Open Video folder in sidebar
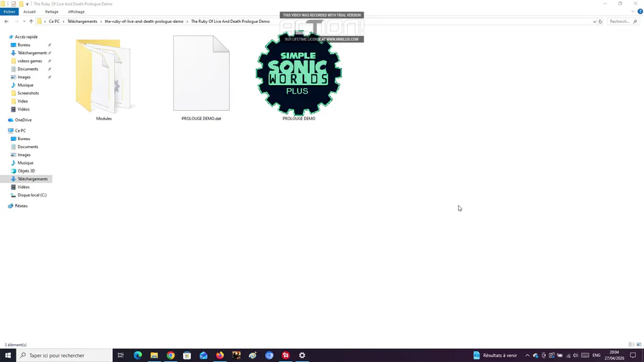 (23, 101)
